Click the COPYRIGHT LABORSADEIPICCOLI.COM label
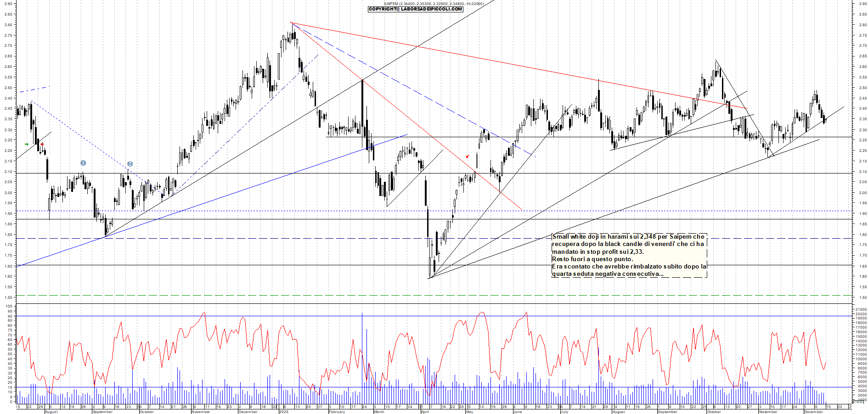This screenshot has height=414, width=868. pyautogui.click(x=416, y=9)
